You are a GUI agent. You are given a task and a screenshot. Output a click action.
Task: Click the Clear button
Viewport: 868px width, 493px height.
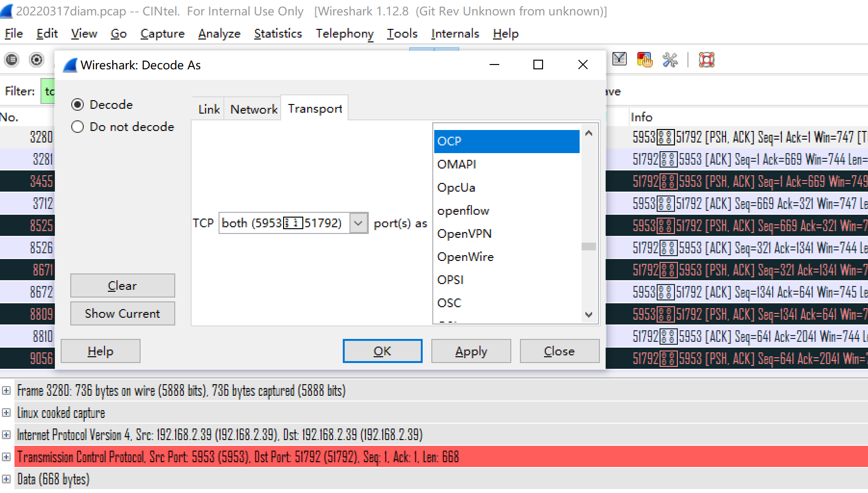point(123,285)
